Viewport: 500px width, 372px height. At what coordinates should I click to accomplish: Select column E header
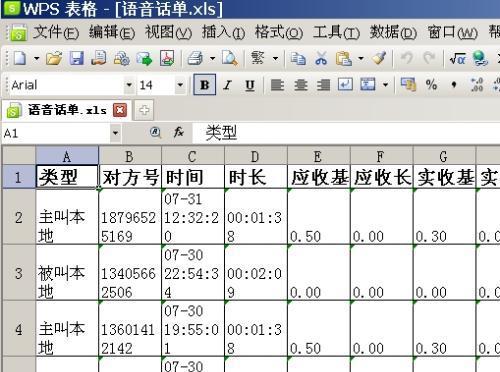[x=318, y=156]
